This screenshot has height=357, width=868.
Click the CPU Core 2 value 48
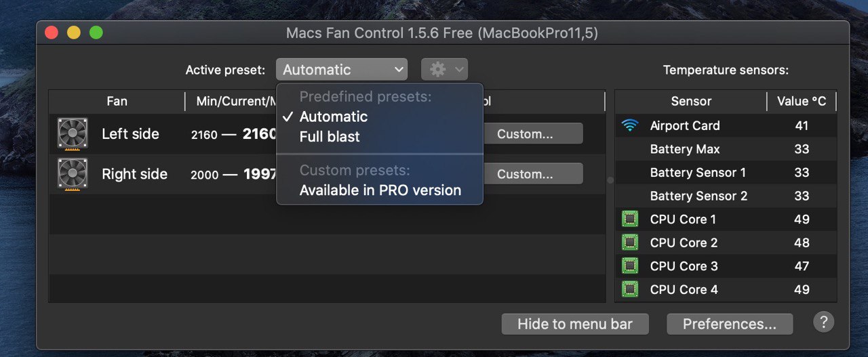(802, 243)
